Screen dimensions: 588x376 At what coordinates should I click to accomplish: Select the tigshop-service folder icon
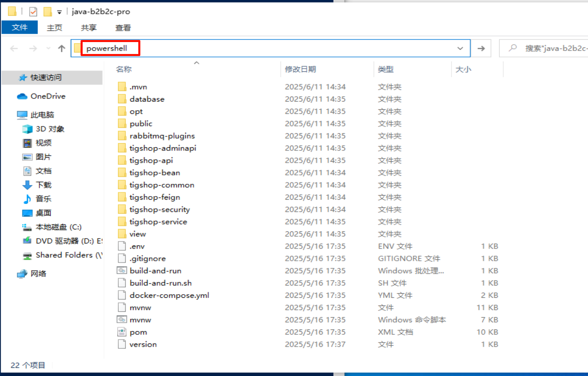click(122, 222)
